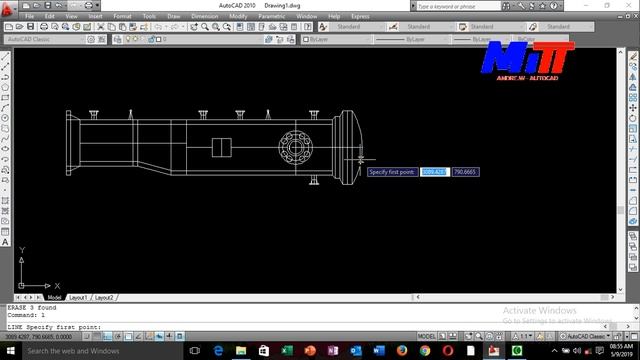Screen dimensions: 640x360
Task: Activate the Pan realtime tool
Action: pos(193,27)
